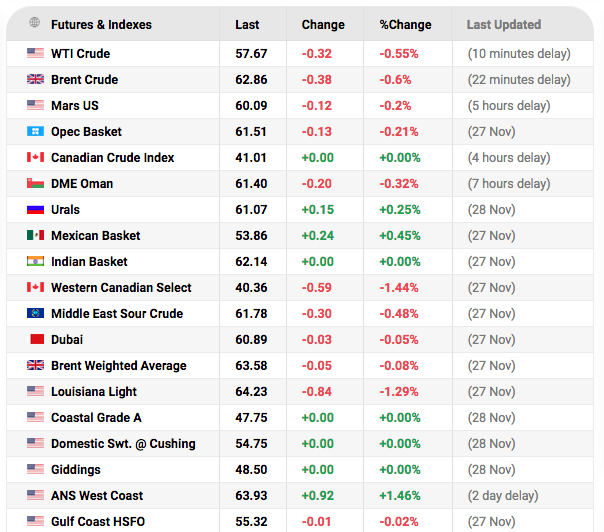The image size is (604, 532).
Task: Click the Mexican flag beside Mexican Basket
Action: tap(35, 235)
